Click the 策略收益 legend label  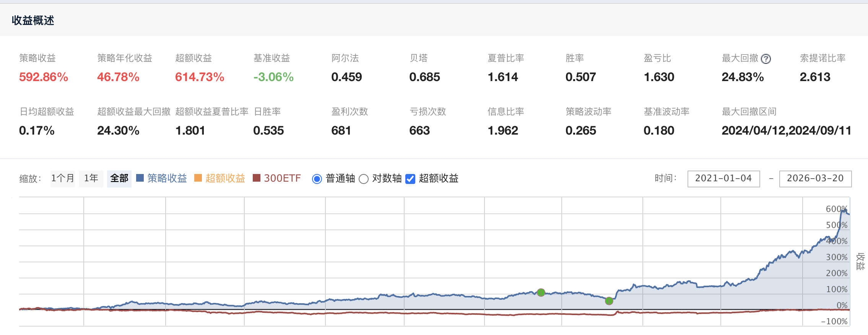click(167, 179)
